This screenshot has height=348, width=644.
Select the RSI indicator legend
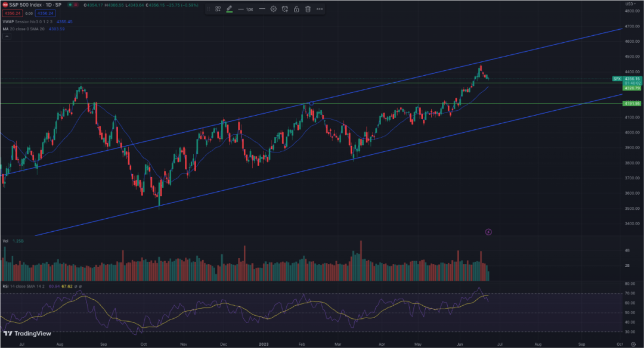(x=23, y=286)
